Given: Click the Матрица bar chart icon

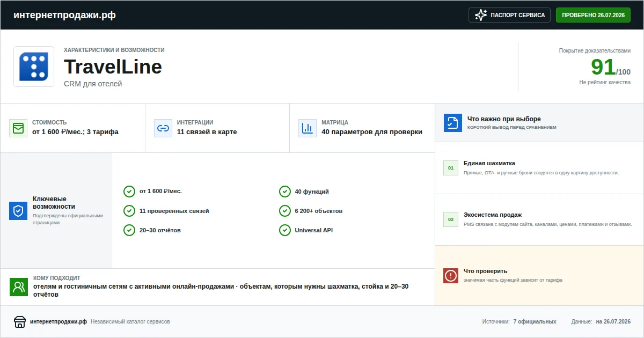Looking at the screenshot, I should [x=308, y=128].
